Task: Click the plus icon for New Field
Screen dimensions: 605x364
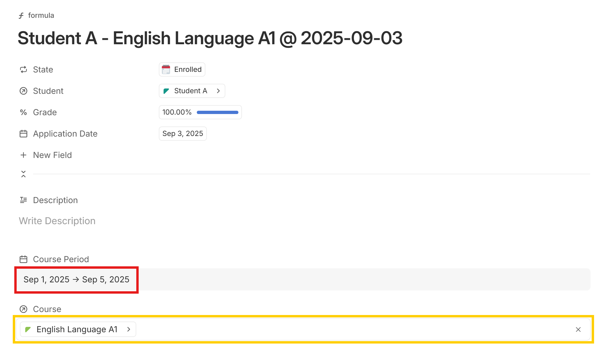Action: coord(23,155)
